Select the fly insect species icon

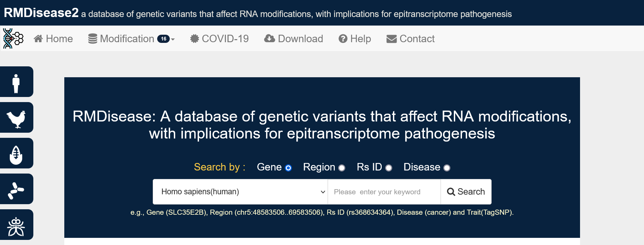16,225
